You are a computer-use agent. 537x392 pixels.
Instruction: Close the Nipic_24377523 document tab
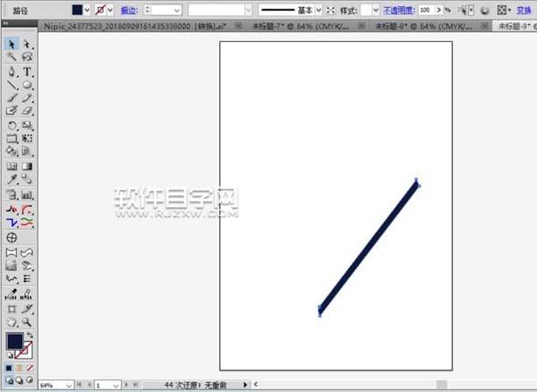pyautogui.click(x=239, y=26)
